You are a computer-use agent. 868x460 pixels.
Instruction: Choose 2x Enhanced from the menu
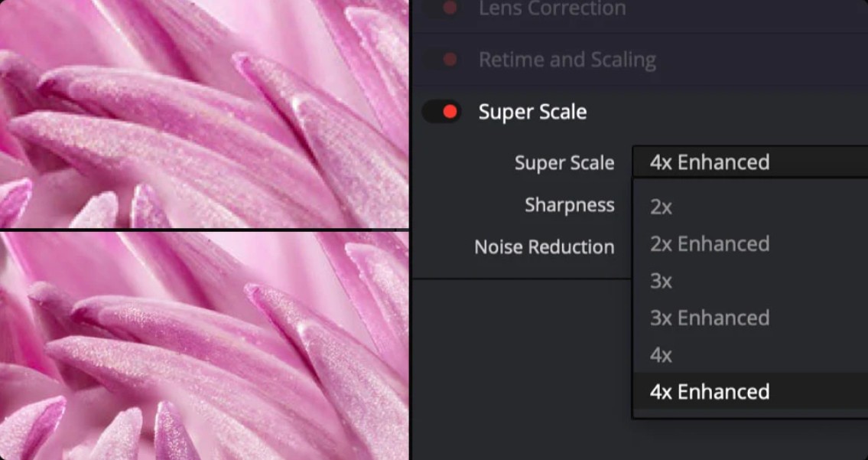[x=709, y=243]
